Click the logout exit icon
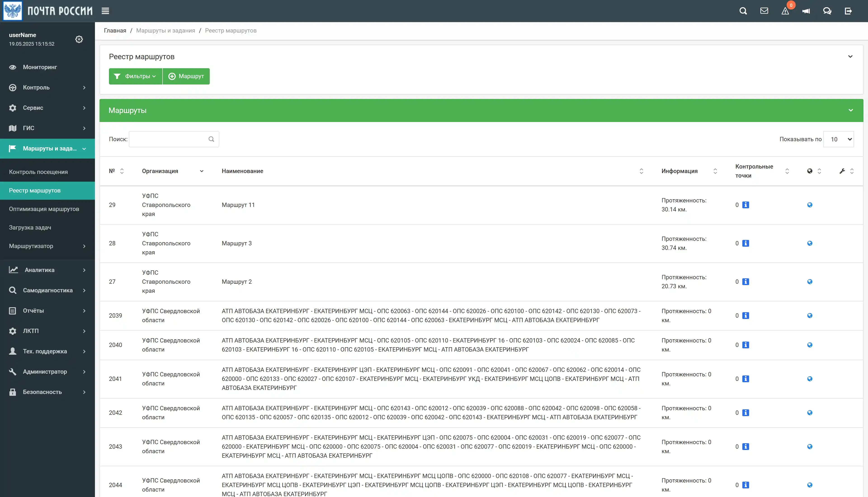The height and width of the screenshot is (497, 868). click(848, 11)
